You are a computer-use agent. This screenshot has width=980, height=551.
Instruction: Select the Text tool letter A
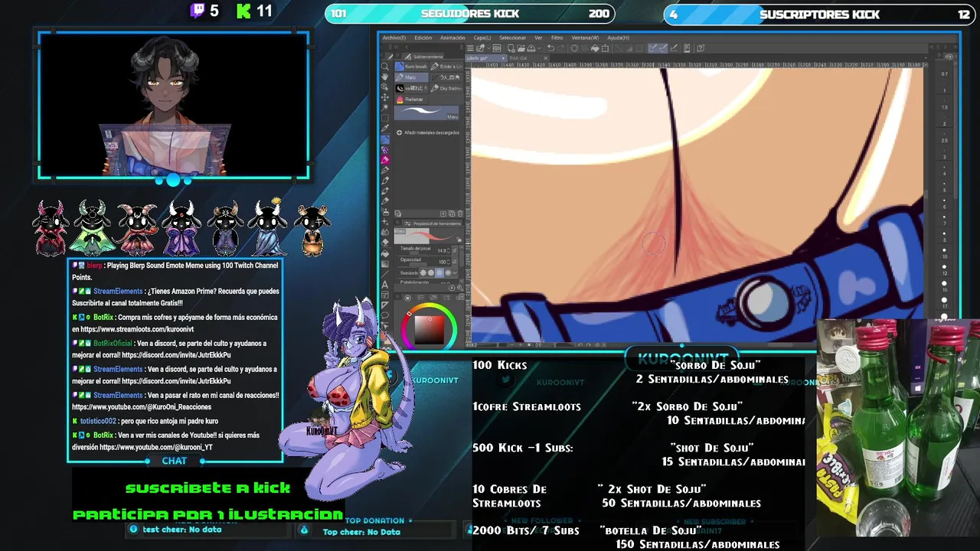pyautogui.click(x=384, y=285)
